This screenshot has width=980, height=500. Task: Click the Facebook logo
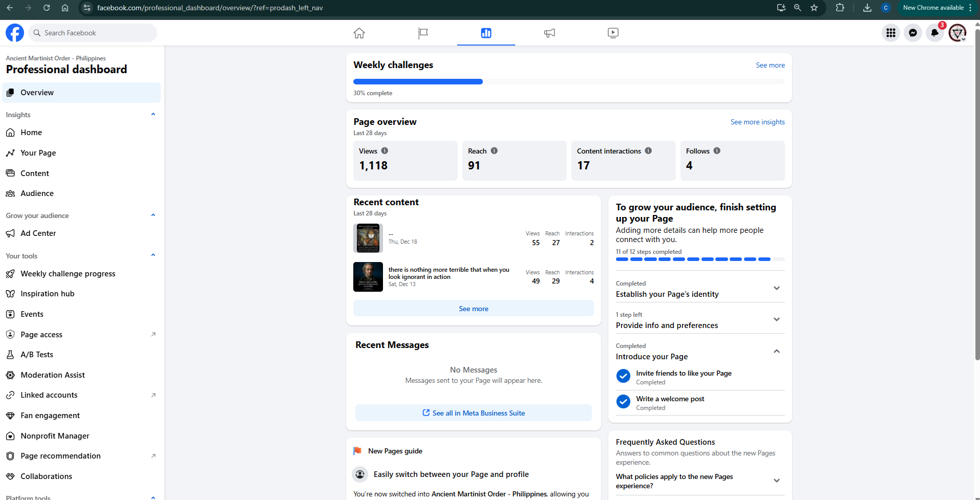coord(15,33)
